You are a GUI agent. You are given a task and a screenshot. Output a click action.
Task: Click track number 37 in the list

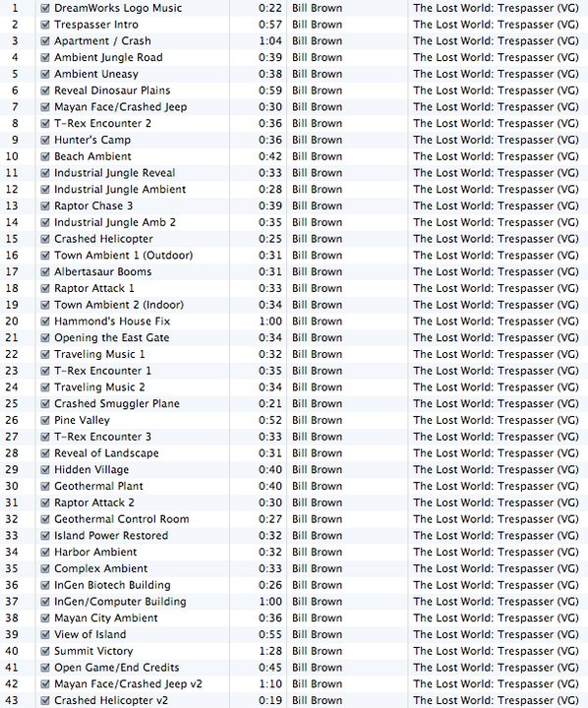tap(12, 602)
